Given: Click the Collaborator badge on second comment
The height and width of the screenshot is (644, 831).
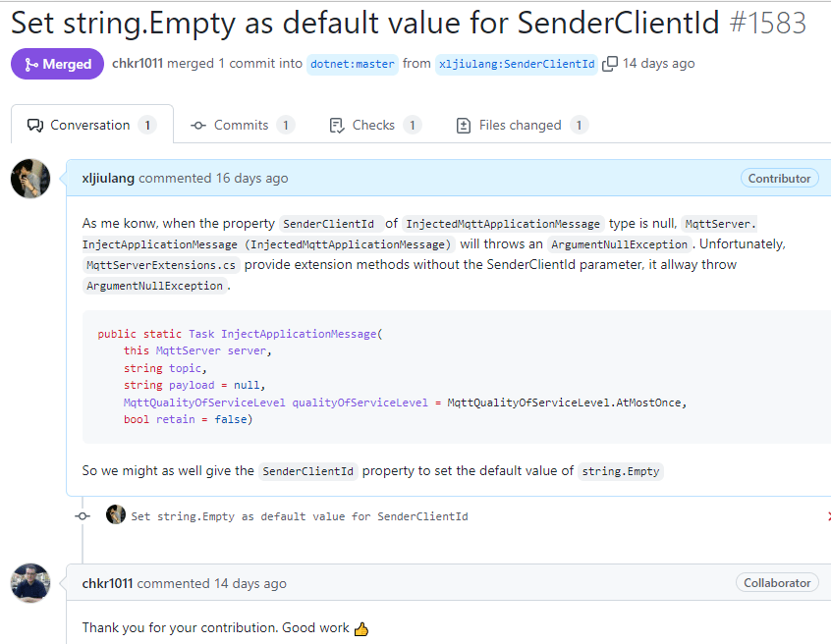Looking at the screenshot, I should point(777,583).
